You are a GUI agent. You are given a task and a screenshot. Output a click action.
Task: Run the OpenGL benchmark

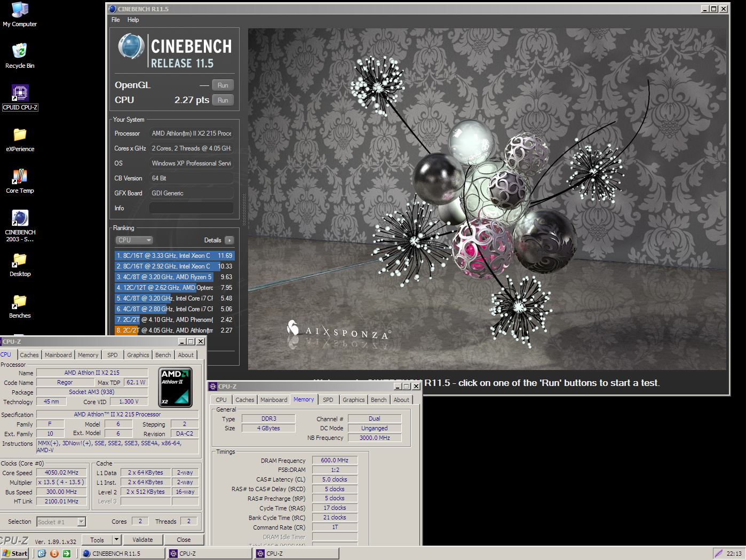pos(223,85)
